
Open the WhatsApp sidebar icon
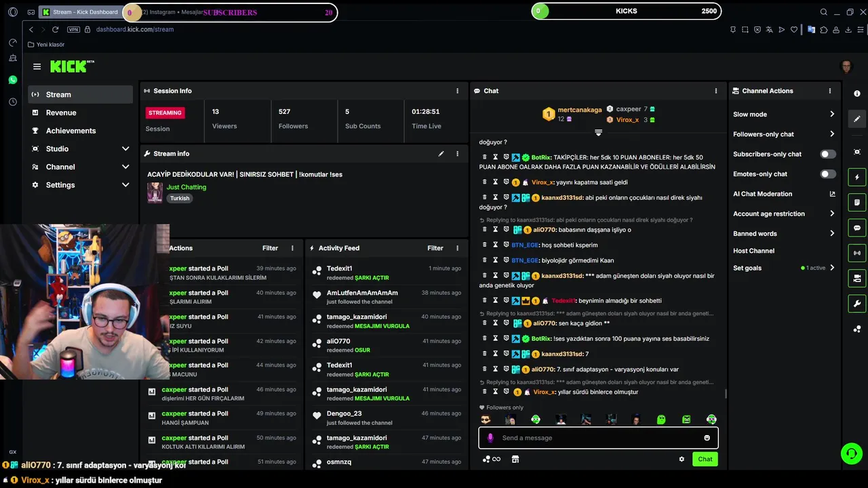click(x=13, y=80)
